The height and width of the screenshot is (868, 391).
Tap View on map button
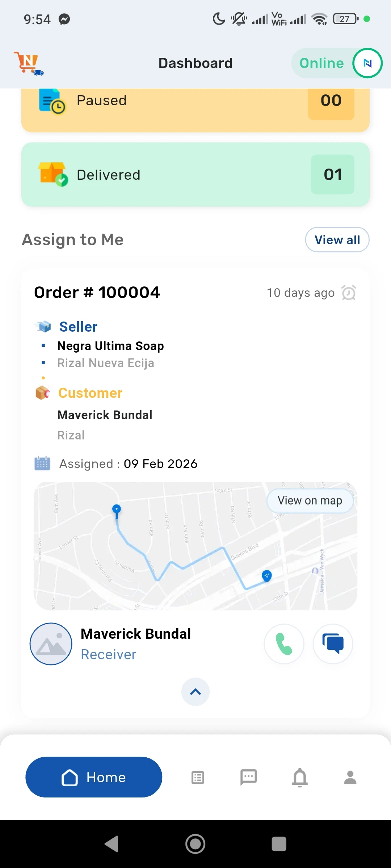click(310, 501)
